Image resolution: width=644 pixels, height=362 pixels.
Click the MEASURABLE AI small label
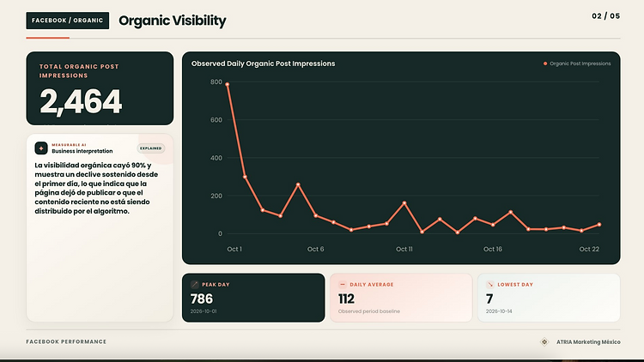69,145
